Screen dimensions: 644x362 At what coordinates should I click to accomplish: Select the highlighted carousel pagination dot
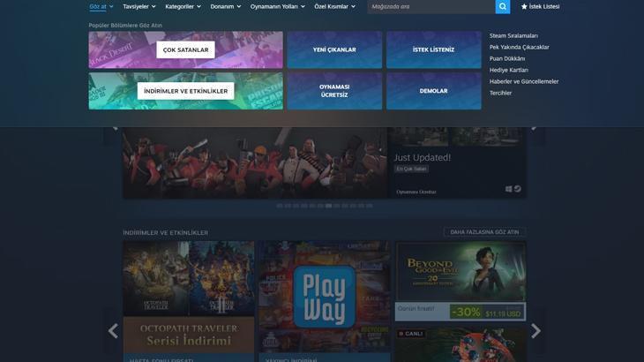tap(328, 206)
